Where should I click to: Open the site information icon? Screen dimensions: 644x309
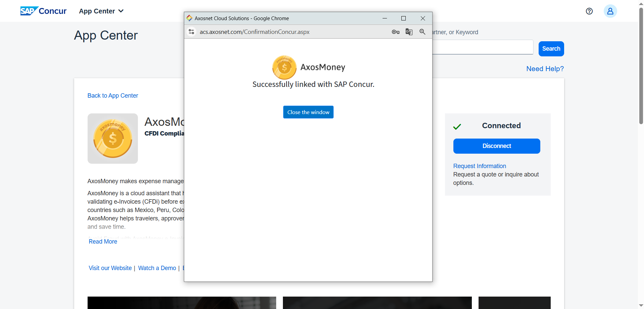coord(191,32)
